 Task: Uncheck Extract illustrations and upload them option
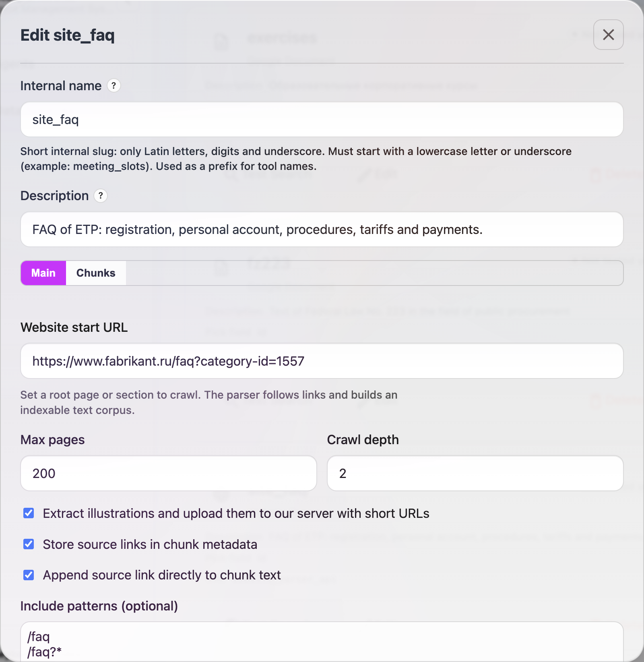coord(28,513)
